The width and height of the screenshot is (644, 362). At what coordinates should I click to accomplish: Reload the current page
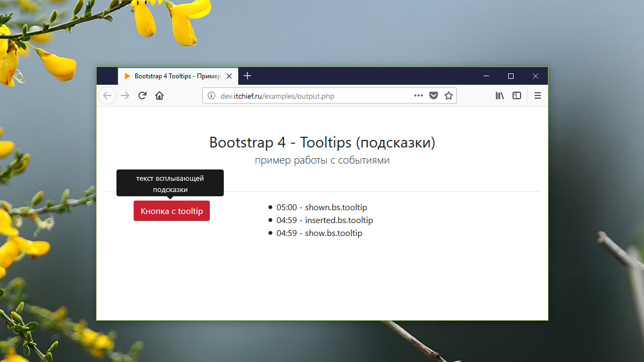point(142,95)
